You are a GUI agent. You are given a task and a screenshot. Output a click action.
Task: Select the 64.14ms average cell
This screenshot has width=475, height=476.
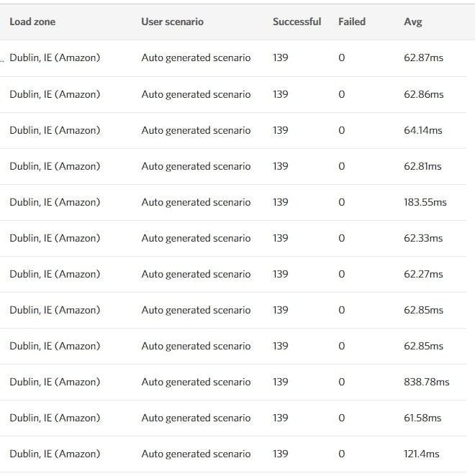pos(423,130)
